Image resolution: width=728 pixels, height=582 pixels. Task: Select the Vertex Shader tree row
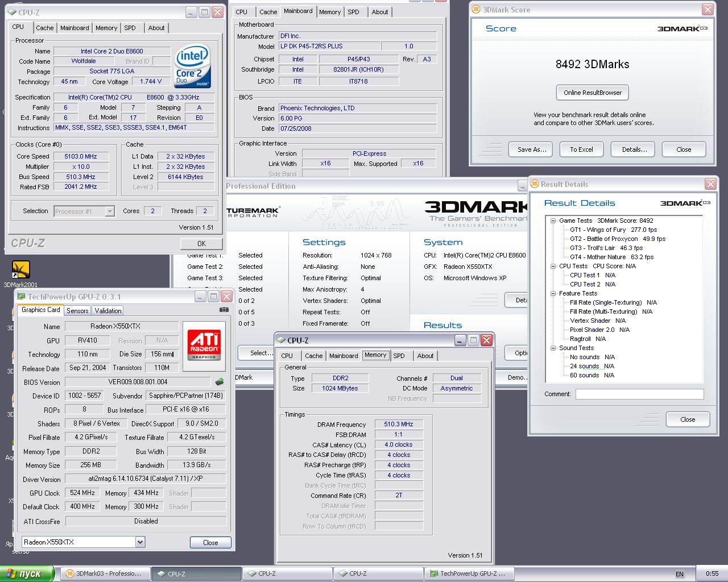point(598,321)
